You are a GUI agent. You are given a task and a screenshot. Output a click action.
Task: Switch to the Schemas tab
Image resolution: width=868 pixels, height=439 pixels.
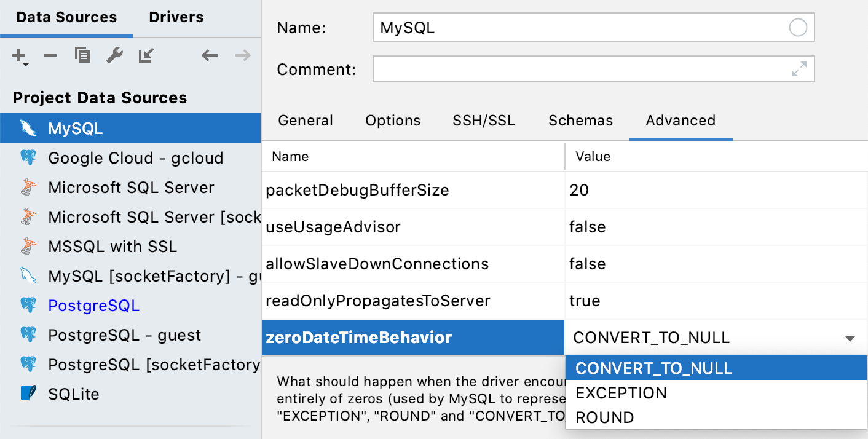click(x=580, y=121)
